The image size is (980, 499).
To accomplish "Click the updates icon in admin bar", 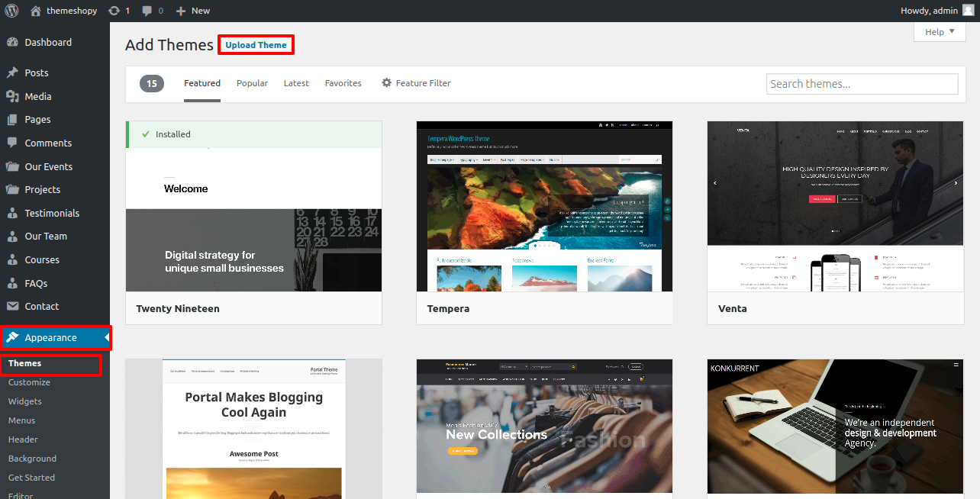I will tap(114, 11).
